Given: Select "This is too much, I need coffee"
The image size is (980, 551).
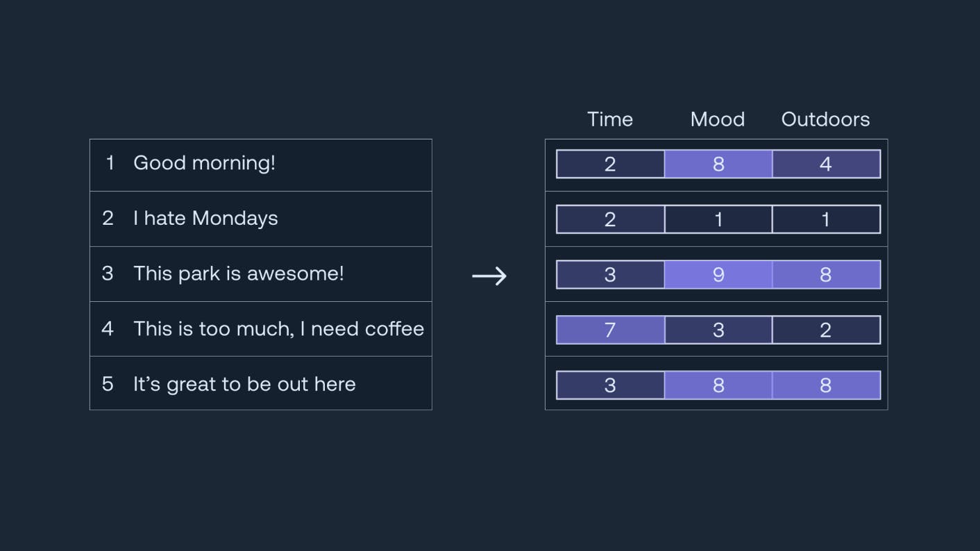Looking at the screenshot, I should pyautogui.click(x=278, y=329).
